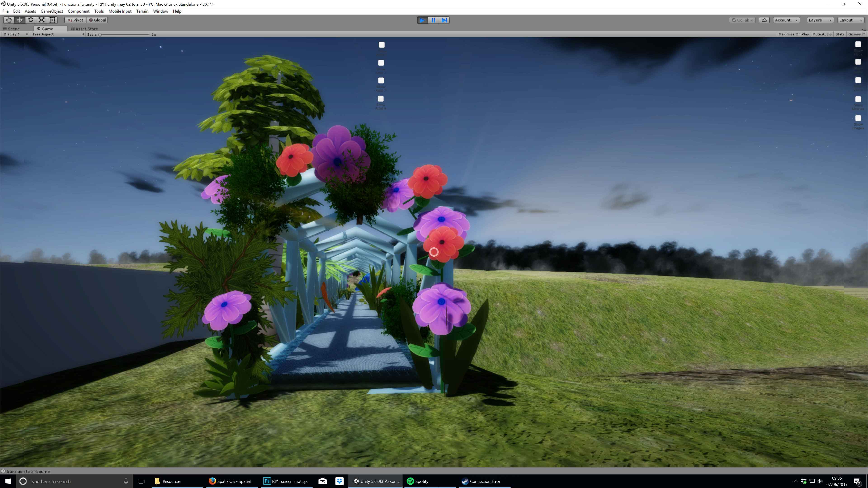
Task: Select the Rotate tool icon
Action: [31, 20]
